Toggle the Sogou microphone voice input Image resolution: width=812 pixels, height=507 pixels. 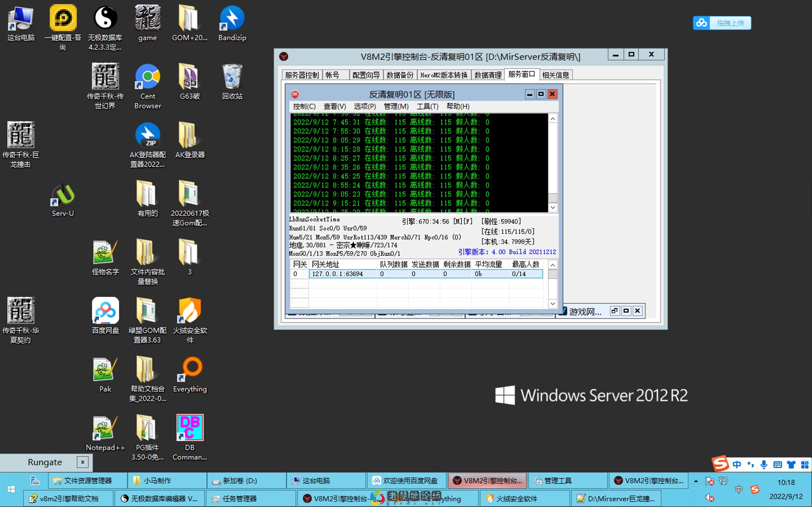tap(764, 464)
